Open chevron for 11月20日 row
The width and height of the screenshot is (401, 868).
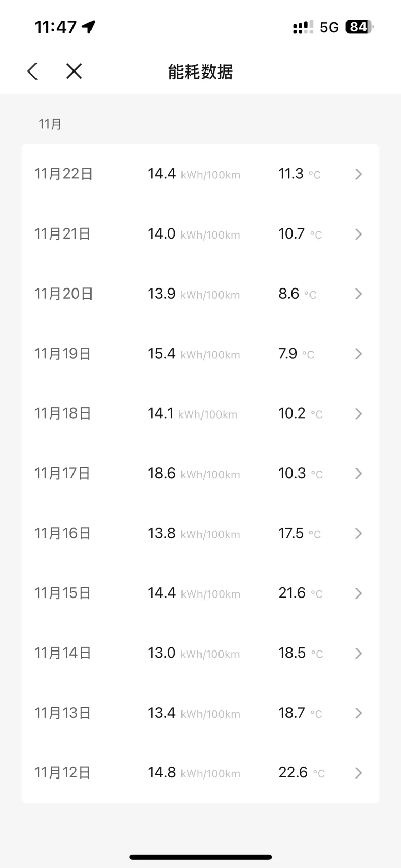[359, 294]
